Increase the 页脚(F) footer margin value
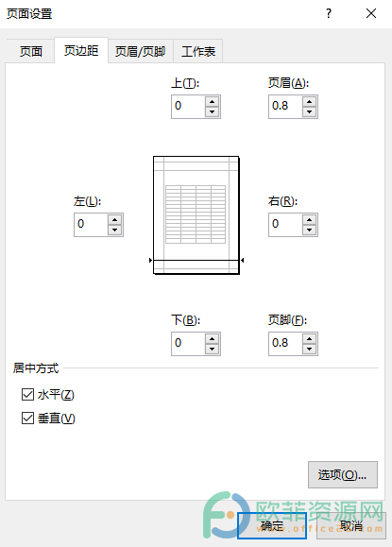 (x=309, y=339)
